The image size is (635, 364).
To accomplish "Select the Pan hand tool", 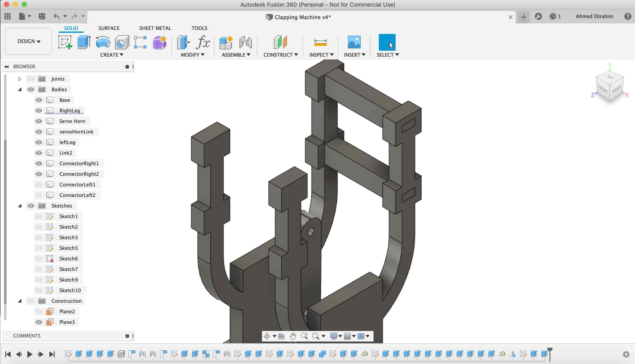I will tap(293, 336).
